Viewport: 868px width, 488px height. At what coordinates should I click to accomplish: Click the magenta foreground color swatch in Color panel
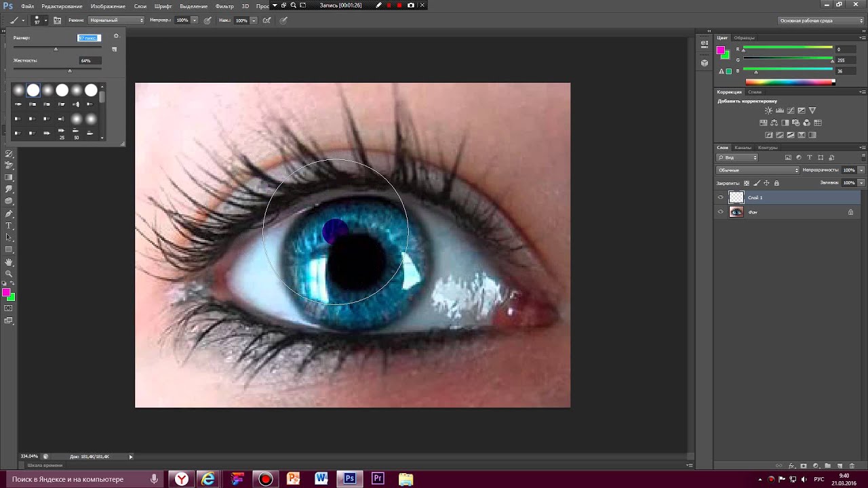(x=721, y=50)
